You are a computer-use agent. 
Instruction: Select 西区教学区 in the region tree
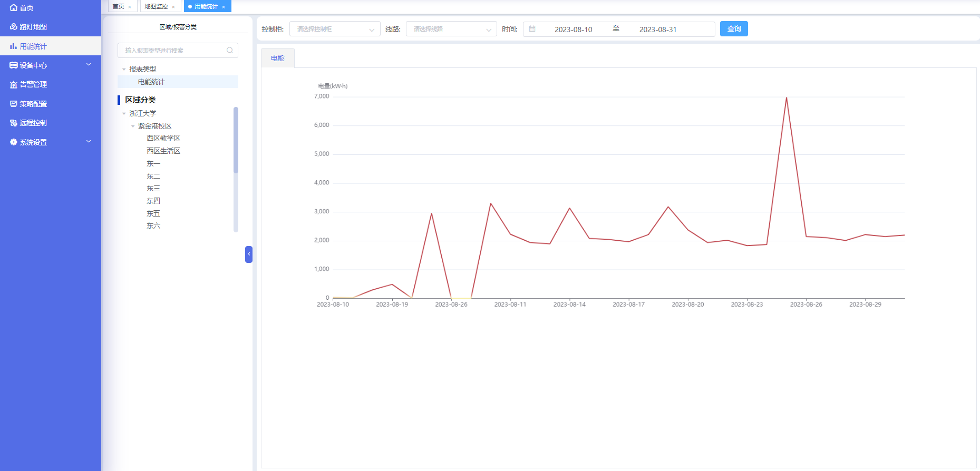163,138
